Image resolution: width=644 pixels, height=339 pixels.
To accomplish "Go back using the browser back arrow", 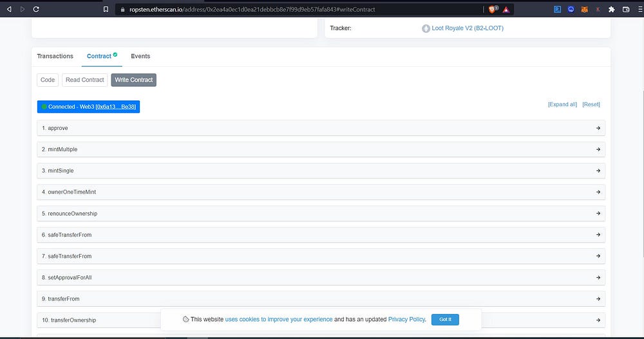I will tap(9, 9).
